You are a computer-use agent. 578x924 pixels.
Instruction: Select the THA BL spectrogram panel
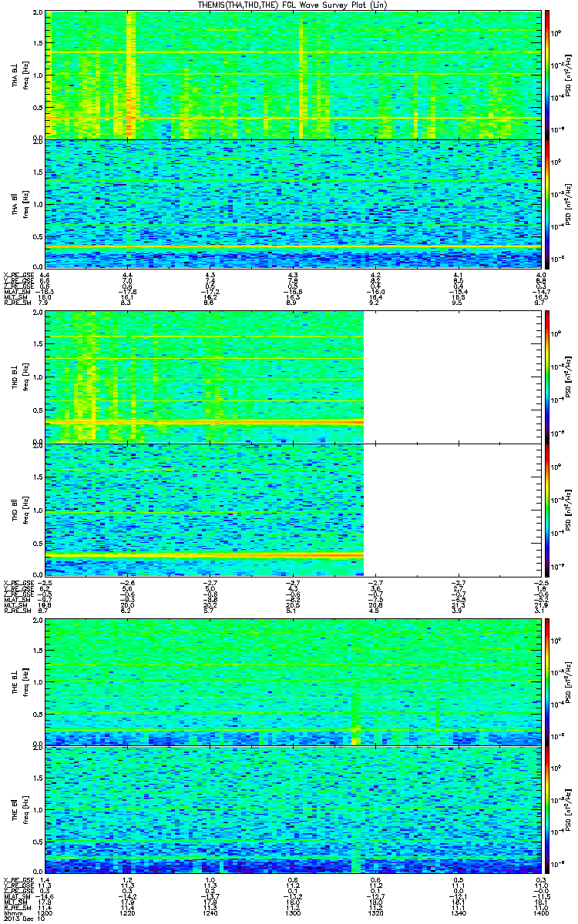pyautogui.click(x=293, y=75)
